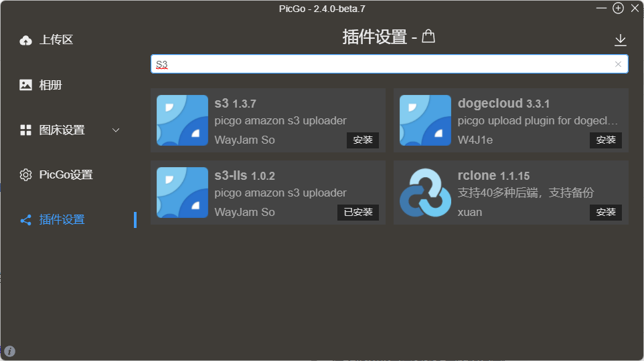Focus the plugin search field containing S3
Image resolution: width=644 pixels, height=361 pixels.
point(390,64)
